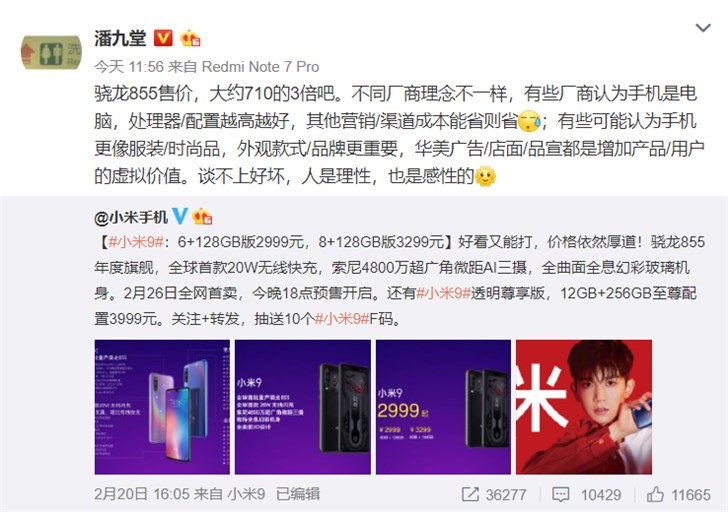Open the @小米手机 account link

(x=131, y=217)
